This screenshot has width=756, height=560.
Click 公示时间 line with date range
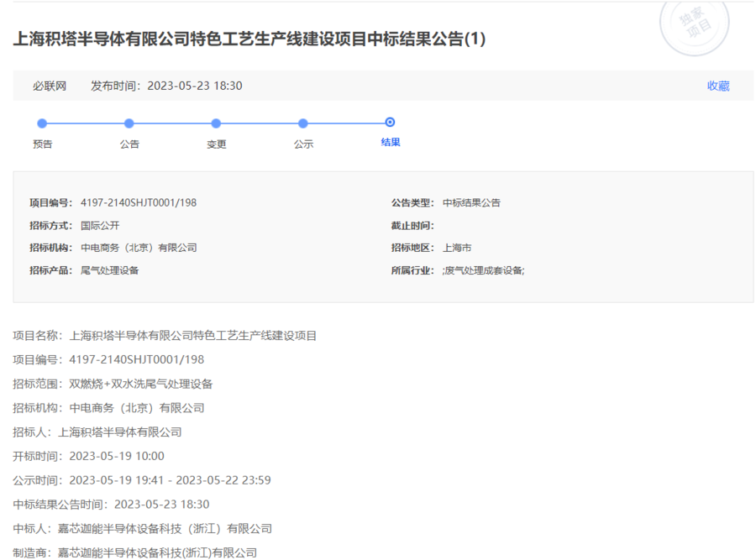(142, 480)
